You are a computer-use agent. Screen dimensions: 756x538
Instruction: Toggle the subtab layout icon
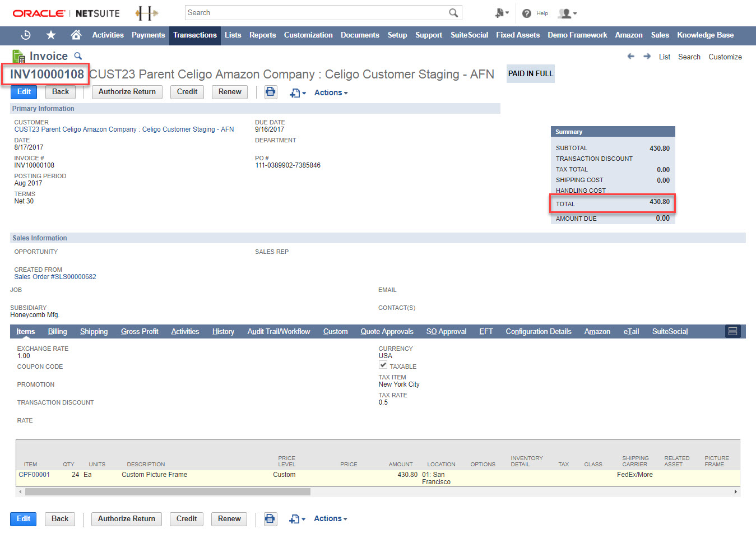click(732, 331)
